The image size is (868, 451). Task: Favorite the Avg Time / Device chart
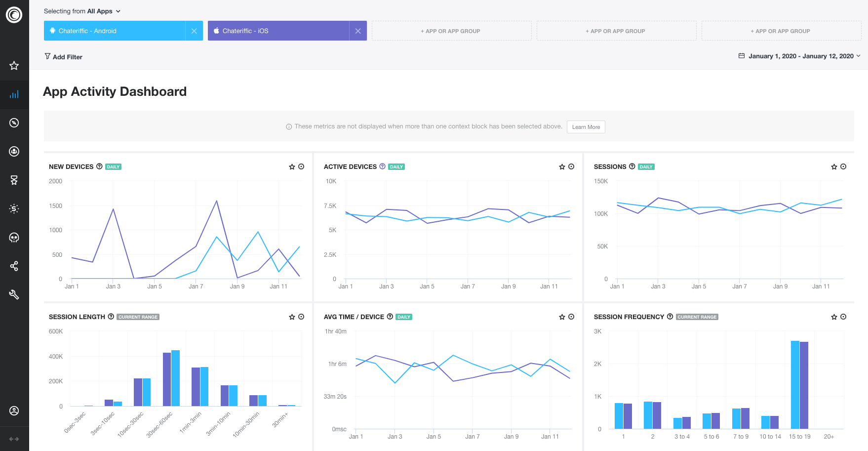click(x=562, y=317)
